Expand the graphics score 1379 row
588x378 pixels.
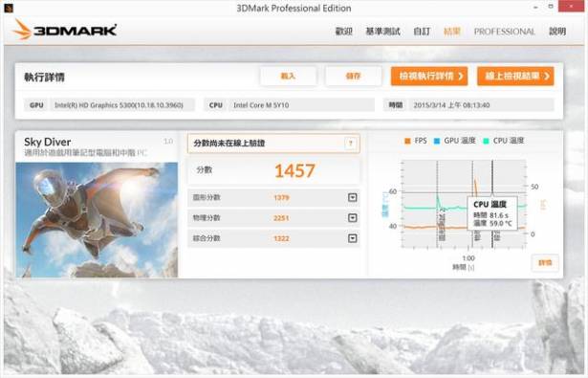point(352,197)
